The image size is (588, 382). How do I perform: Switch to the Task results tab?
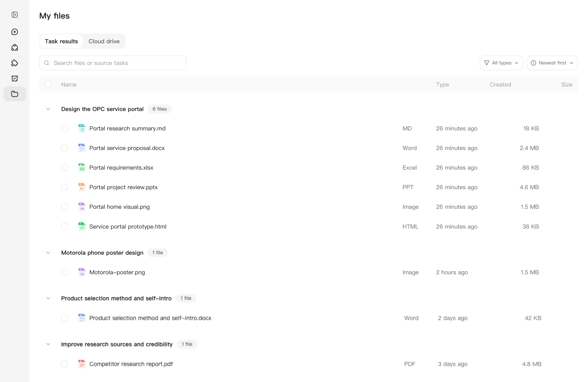(x=61, y=41)
